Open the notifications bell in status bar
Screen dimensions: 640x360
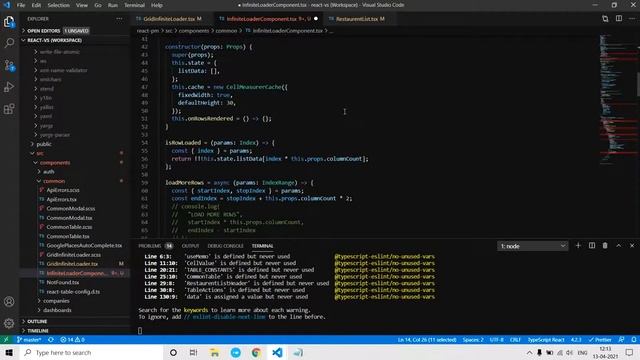[634, 340]
